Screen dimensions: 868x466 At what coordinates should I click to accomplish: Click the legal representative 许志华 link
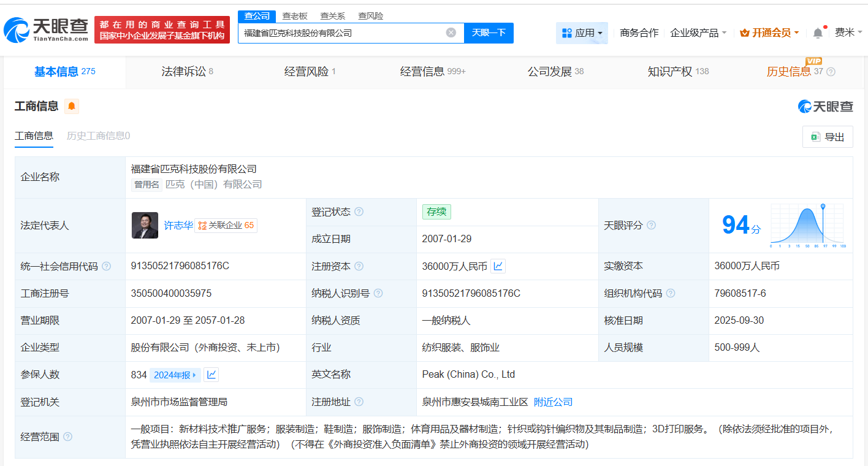click(x=177, y=225)
